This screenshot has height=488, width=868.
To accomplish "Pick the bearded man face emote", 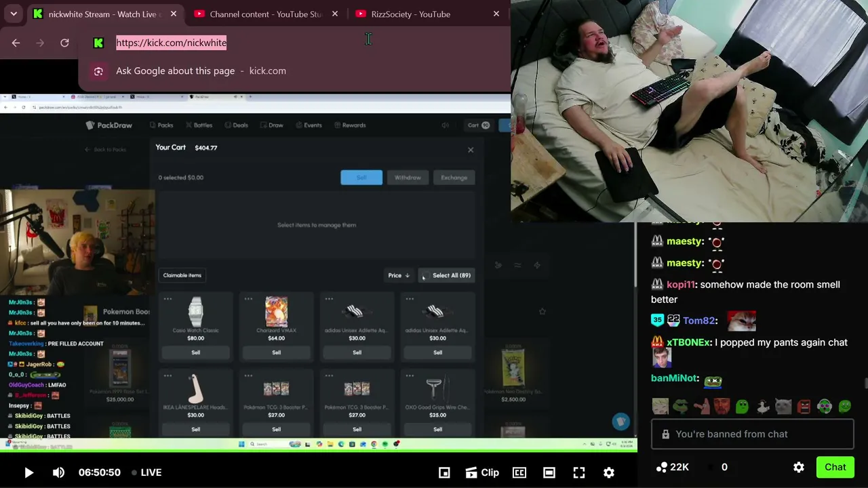I will [x=722, y=406].
